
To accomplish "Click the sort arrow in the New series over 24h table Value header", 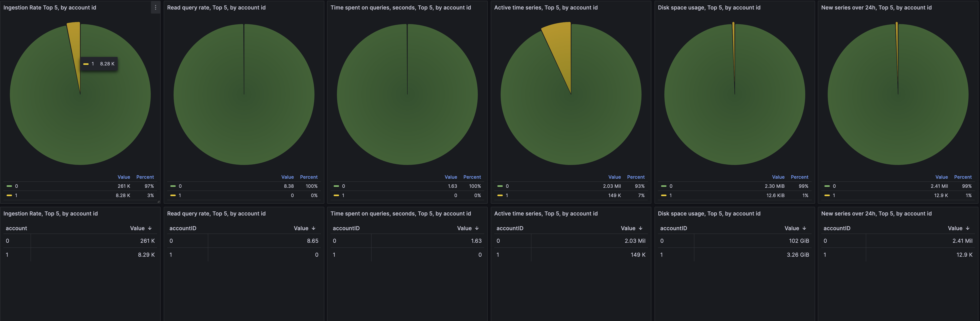I will click(x=967, y=228).
